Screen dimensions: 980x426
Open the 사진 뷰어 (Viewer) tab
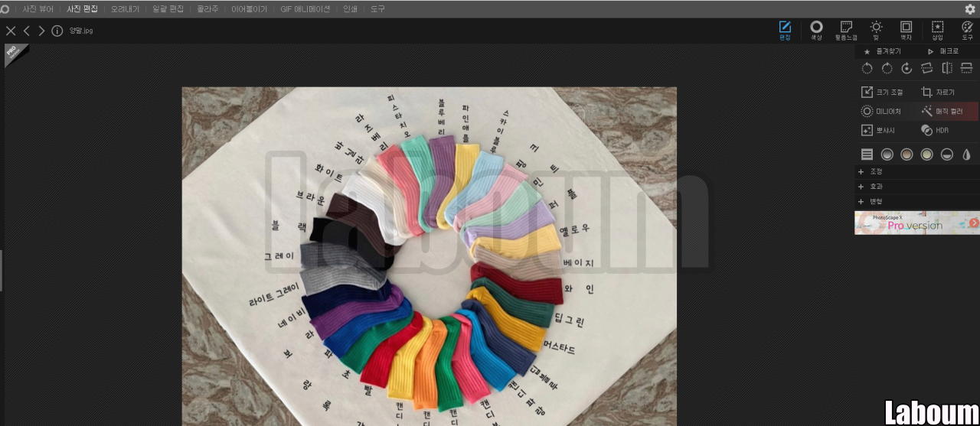tap(38, 9)
